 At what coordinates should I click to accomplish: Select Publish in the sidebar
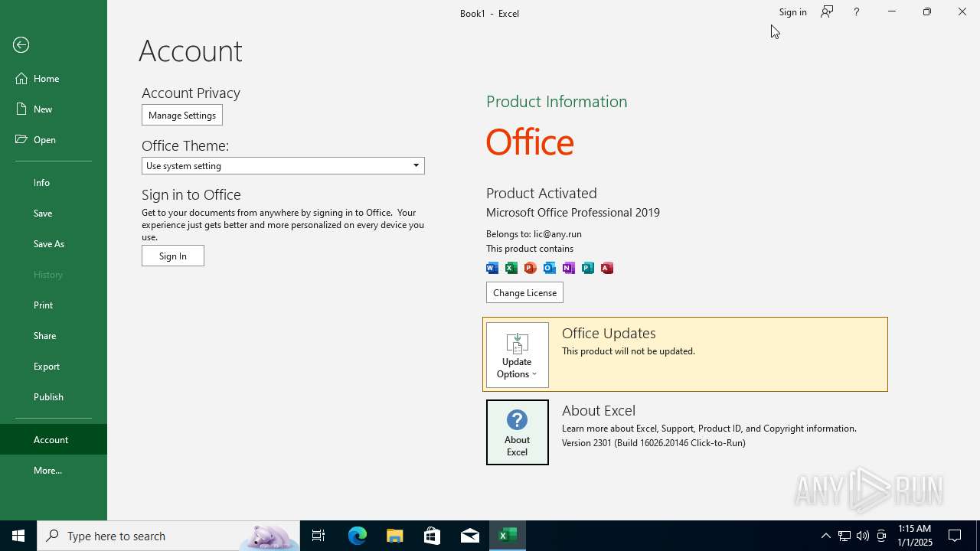(x=54, y=396)
